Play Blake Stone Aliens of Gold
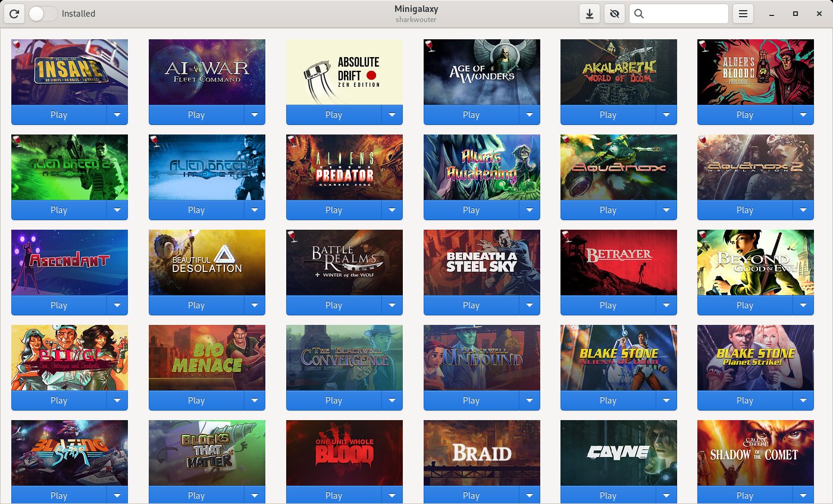The image size is (833, 504). click(x=607, y=400)
